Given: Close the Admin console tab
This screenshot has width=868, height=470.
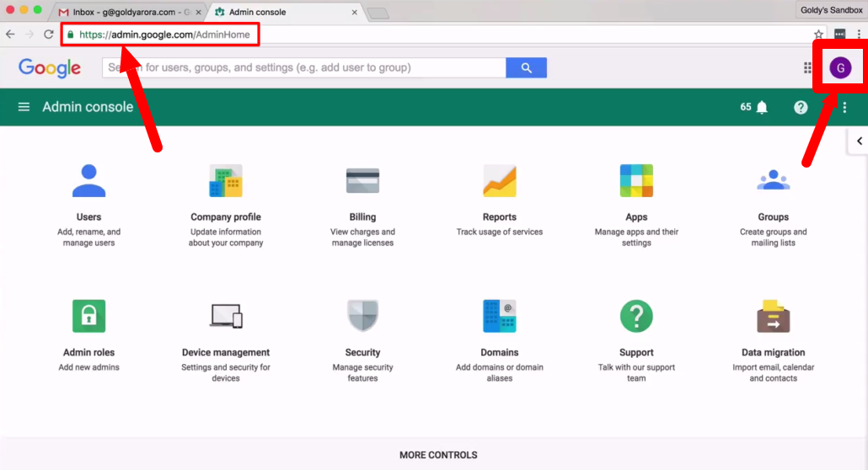Looking at the screenshot, I should click(x=354, y=12).
